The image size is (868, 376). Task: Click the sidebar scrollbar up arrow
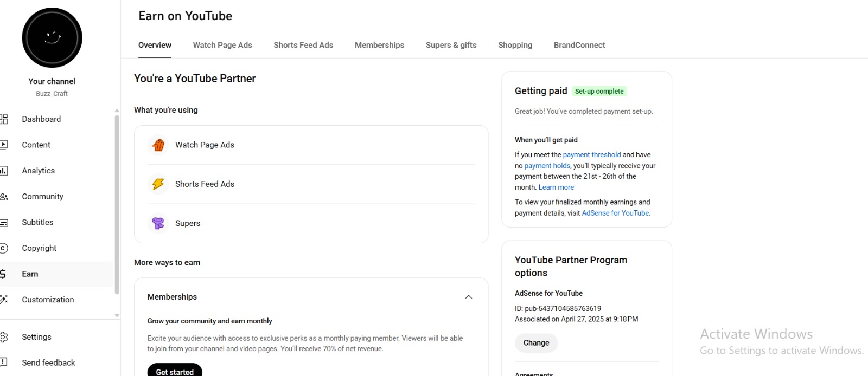[117, 111]
